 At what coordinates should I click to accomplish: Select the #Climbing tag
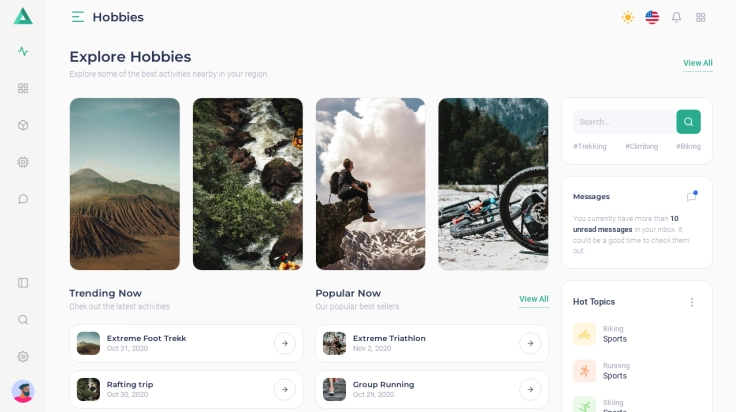[x=641, y=146]
